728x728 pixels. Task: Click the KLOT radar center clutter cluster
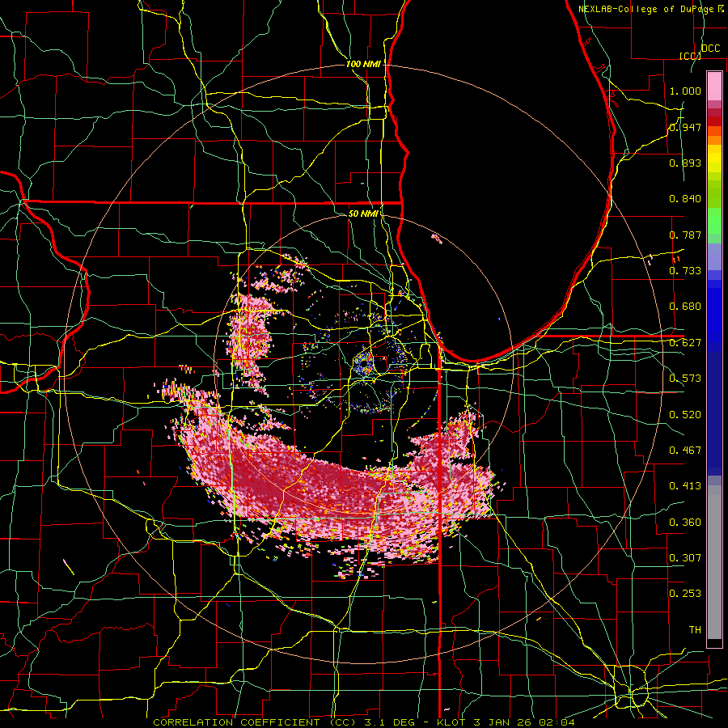point(363,364)
